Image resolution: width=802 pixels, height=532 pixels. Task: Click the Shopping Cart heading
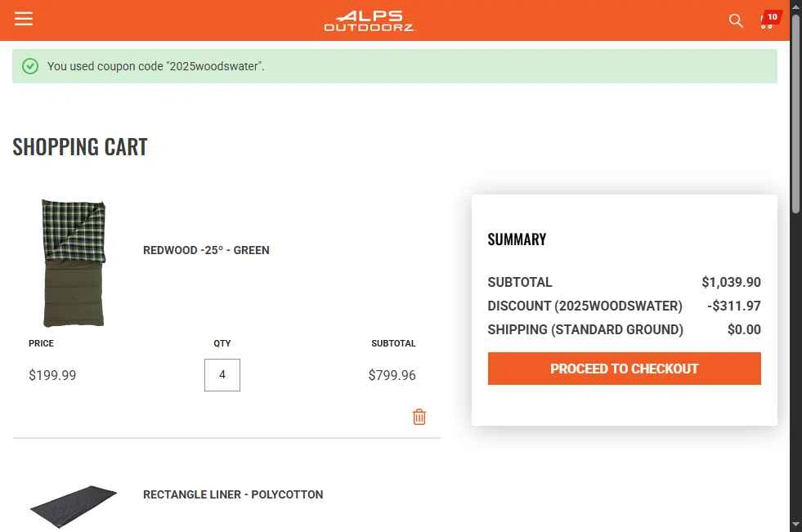coord(80,147)
